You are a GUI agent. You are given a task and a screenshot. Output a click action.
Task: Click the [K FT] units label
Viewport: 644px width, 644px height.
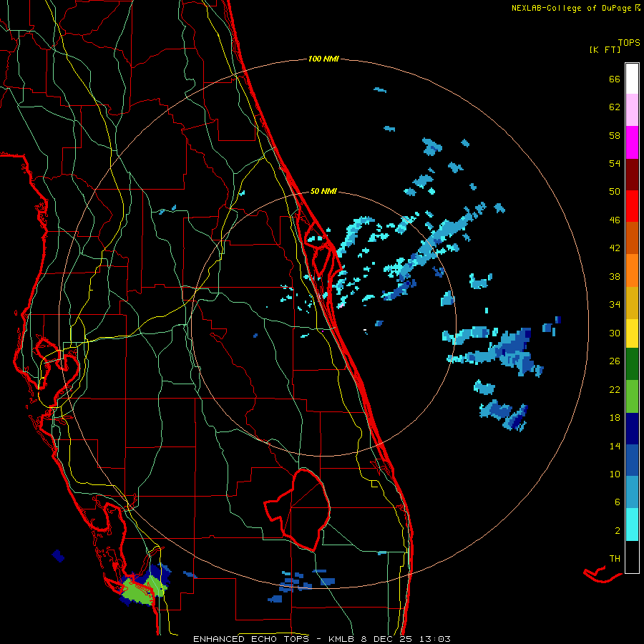pos(605,49)
